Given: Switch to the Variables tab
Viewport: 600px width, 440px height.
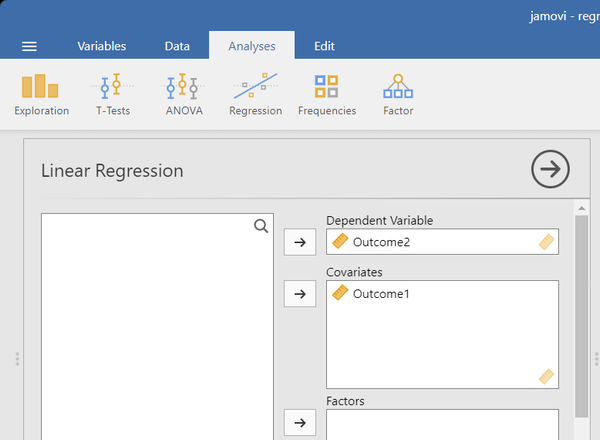Looking at the screenshot, I should pyautogui.click(x=101, y=46).
